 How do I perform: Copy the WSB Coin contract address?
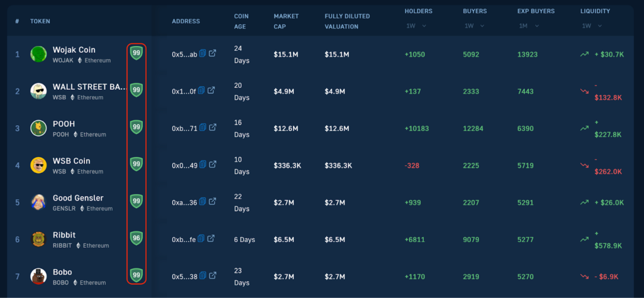coord(202,165)
